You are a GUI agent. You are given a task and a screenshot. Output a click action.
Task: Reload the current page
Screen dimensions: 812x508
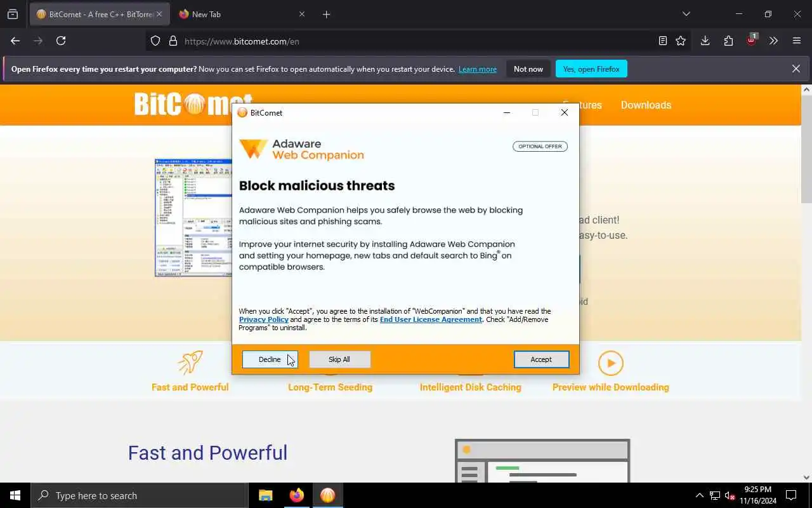pos(61,41)
